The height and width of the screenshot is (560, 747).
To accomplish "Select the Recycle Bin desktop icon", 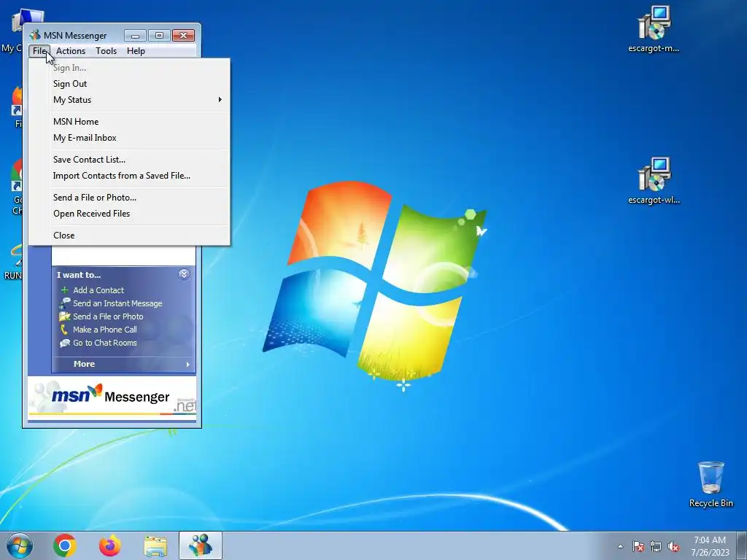I will pyautogui.click(x=711, y=484).
